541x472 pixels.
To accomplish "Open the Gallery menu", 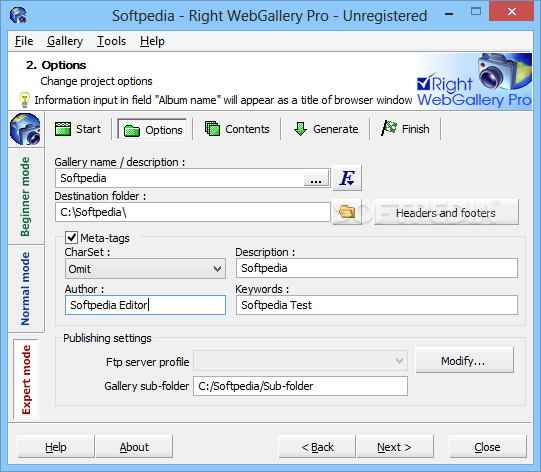I will [65, 41].
